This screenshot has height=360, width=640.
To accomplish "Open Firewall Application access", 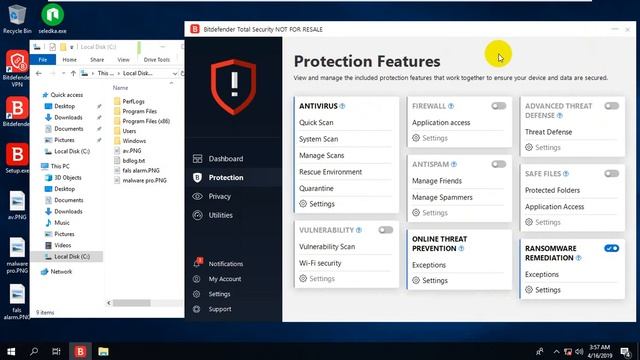I will (x=441, y=122).
